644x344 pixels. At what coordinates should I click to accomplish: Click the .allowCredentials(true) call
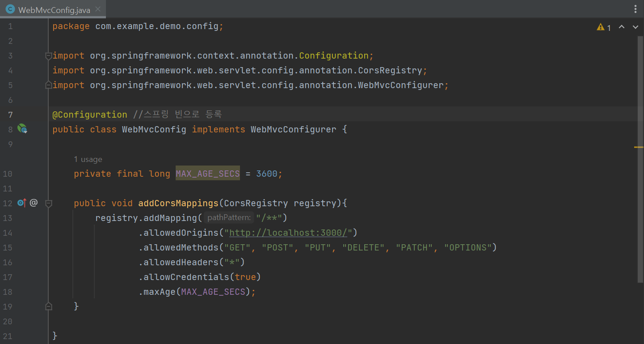pyautogui.click(x=200, y=277)
